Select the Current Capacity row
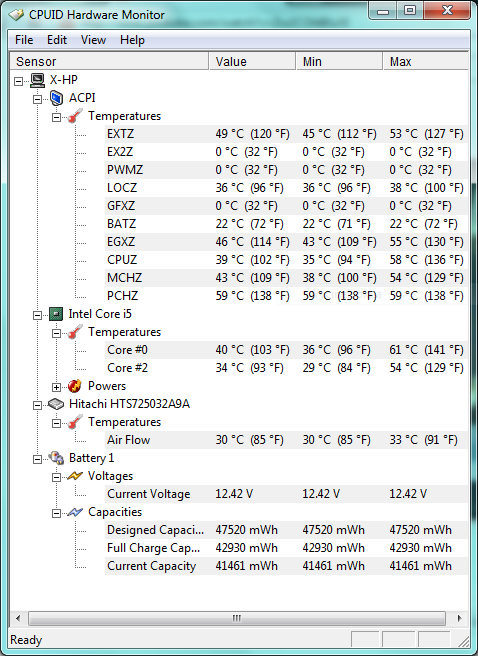This screenshot has height=656, width=478. point(286,566)
